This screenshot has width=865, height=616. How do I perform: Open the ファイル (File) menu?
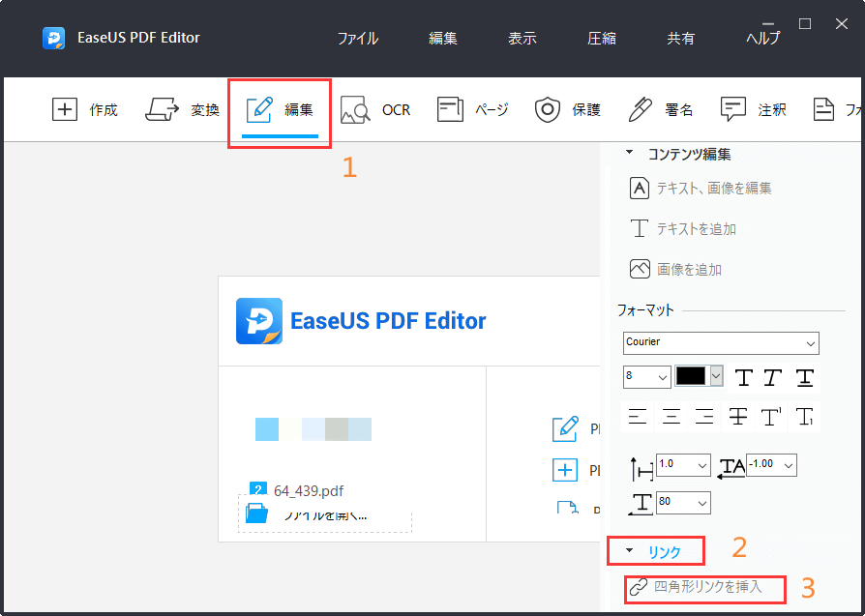coord(357,39)
